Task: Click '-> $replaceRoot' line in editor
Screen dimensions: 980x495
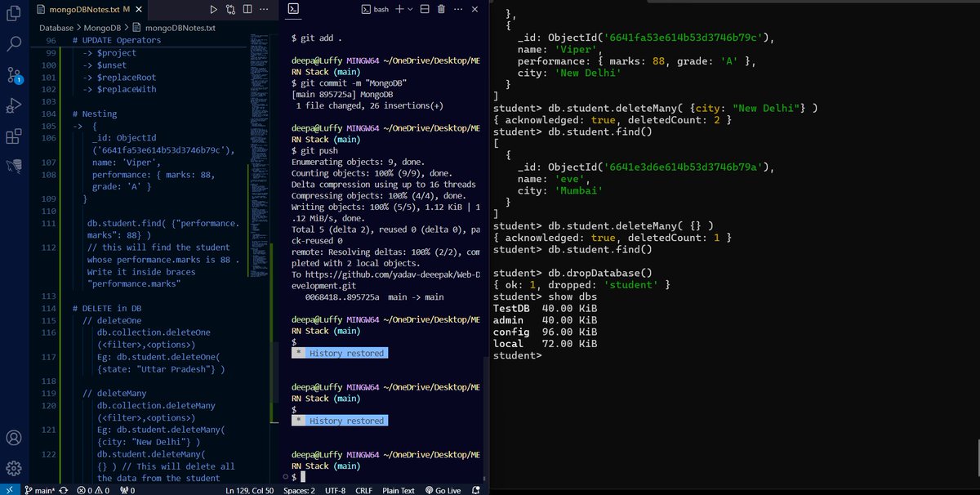Action: click(x=119, y=78)
